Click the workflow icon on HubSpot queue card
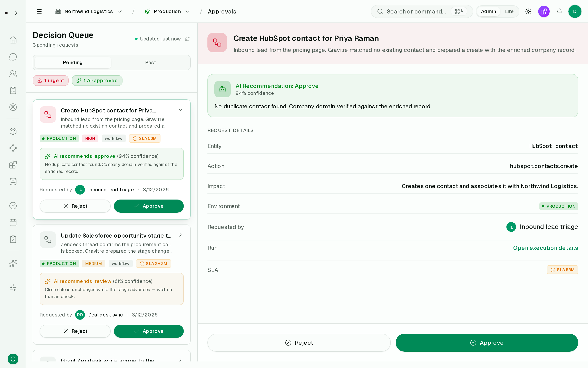The width and height of the screenshot is (588, 368). tap(48, 114)
